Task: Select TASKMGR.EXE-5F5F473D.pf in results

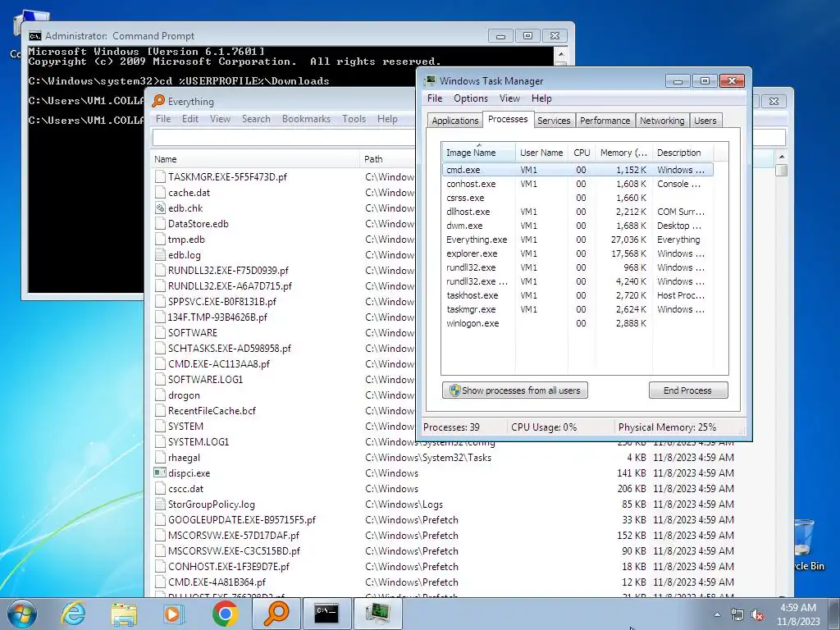Action: click(x=227, y=177)
